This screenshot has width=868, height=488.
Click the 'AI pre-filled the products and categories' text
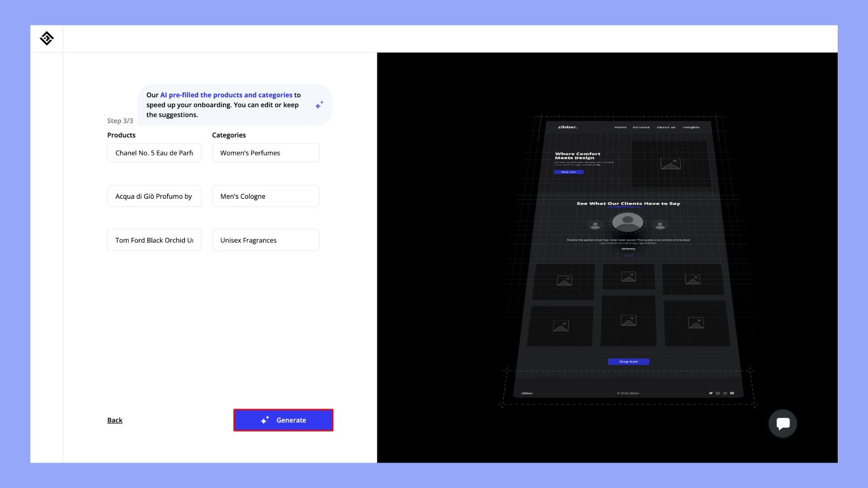click(x=226, y=95)
